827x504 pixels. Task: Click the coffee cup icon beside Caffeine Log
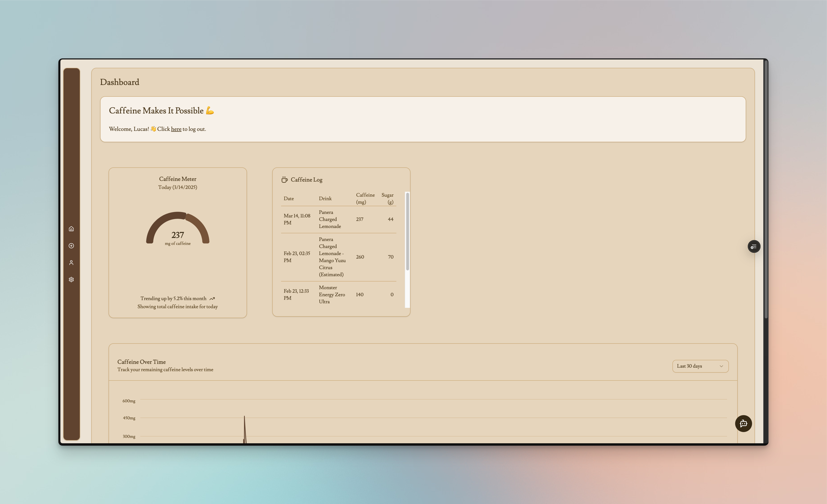click(x=284, y=180)
